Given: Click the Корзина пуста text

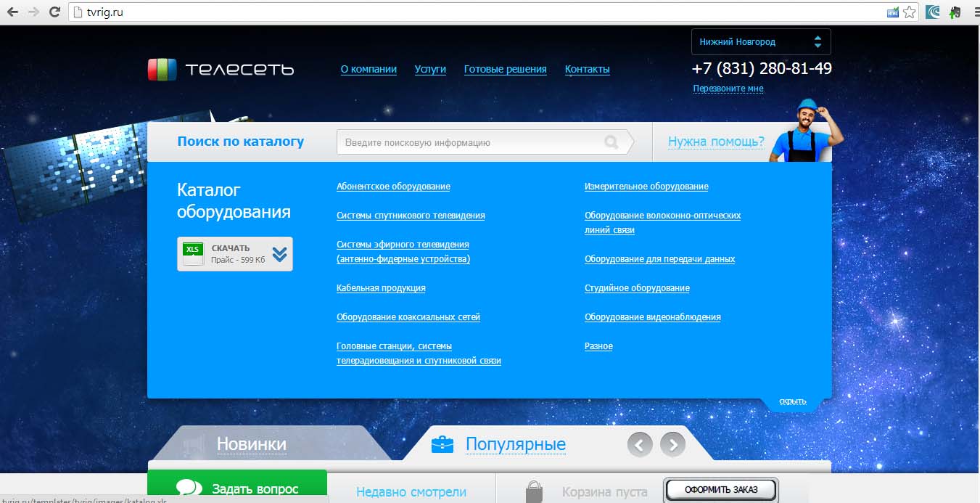Looking at the screenshot, I should click(604, 492).
